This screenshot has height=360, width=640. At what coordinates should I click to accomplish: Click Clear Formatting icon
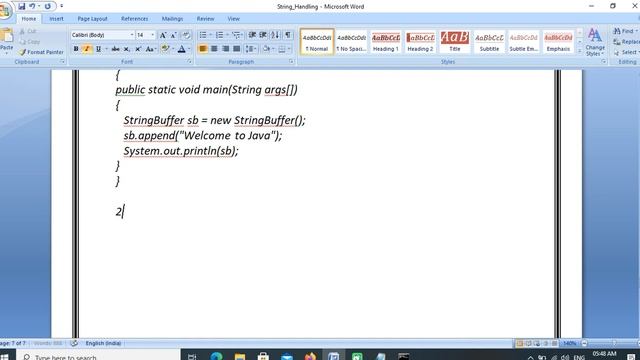186,36
